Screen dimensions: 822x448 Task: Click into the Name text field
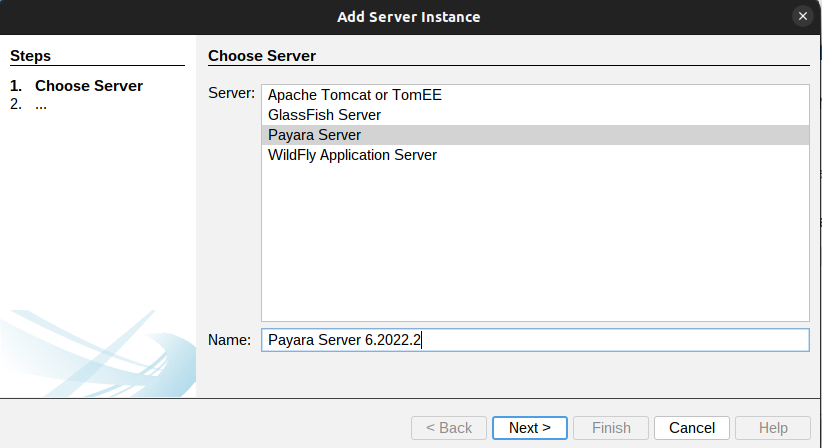click(x=600, y=340)
